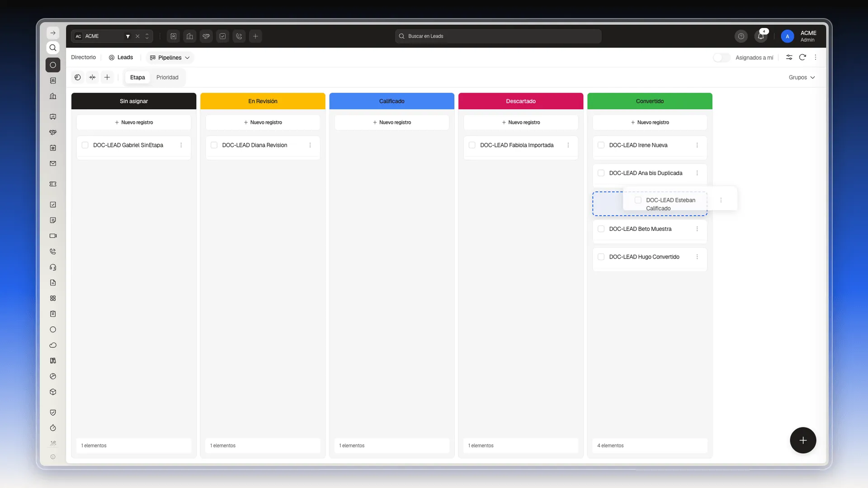Switch to the Etapa tab
The width and height of the screenshot is (868, 488).
pos(137,77)
